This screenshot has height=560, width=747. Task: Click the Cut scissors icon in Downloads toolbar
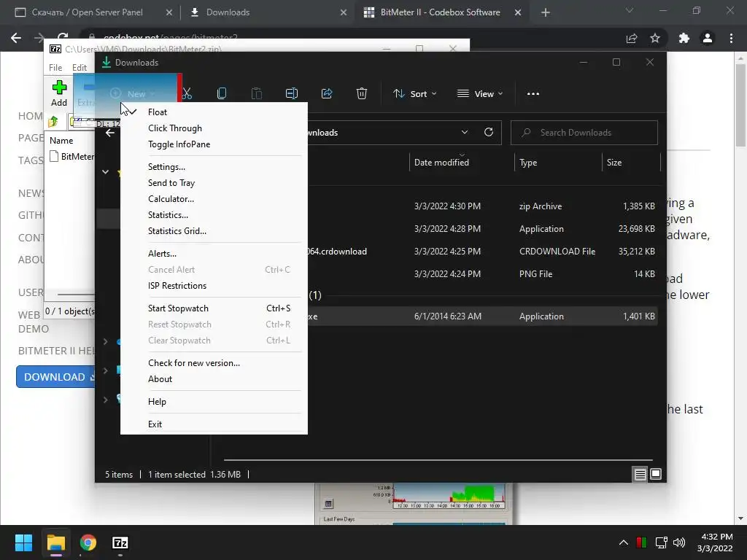pyautogui.click(x=187, y=94)
